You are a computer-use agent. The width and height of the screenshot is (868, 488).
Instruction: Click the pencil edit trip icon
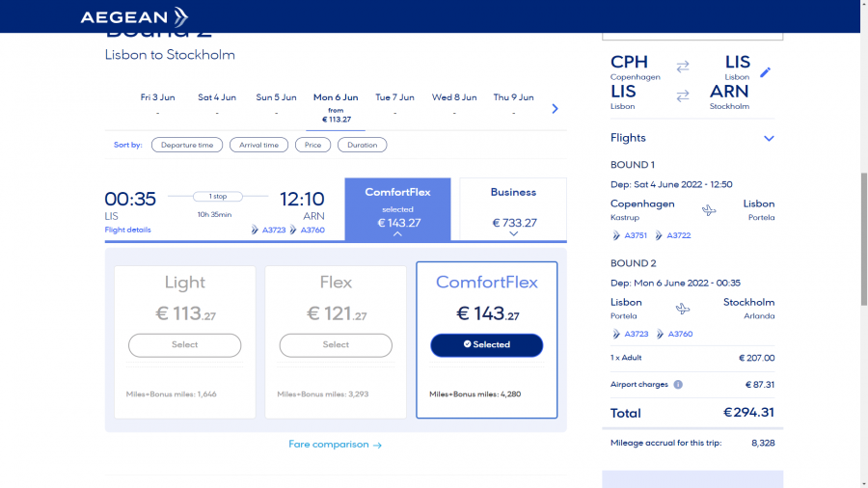(766, 72)
